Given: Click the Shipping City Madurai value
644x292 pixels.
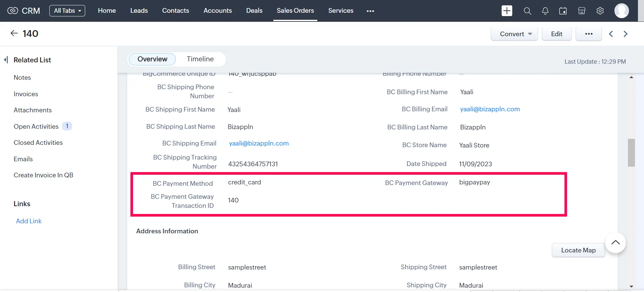Looking at the screenshot, I should pos(471,285).
